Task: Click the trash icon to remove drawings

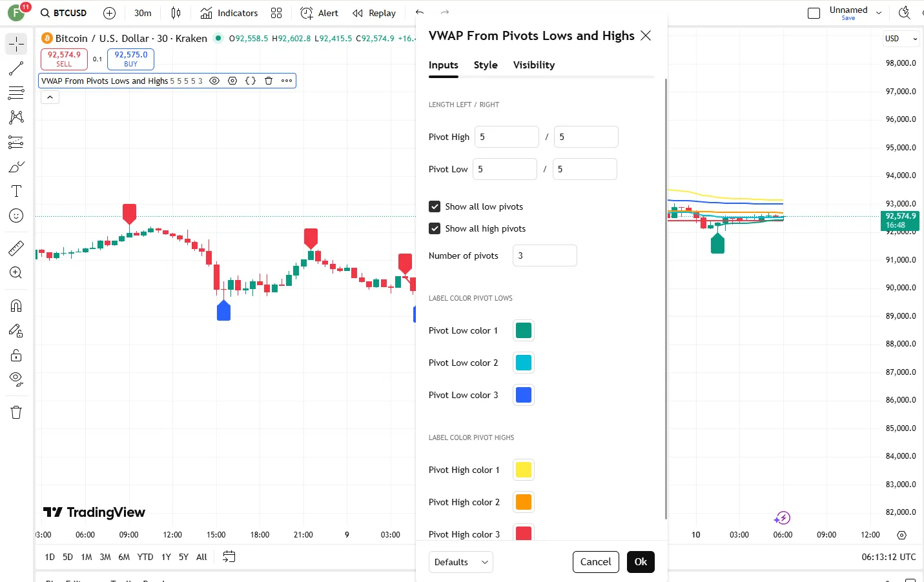Action: (16, 412)
